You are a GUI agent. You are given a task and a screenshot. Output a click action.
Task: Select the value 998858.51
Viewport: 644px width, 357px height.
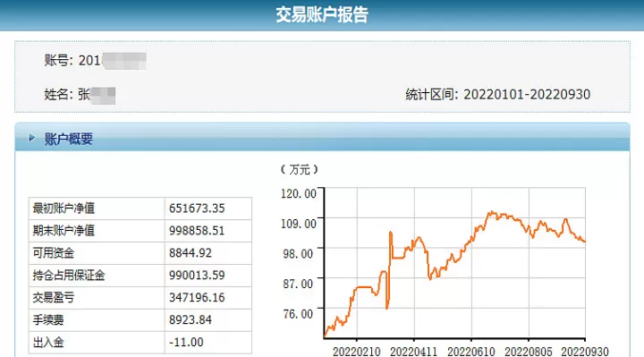(197, 231)
